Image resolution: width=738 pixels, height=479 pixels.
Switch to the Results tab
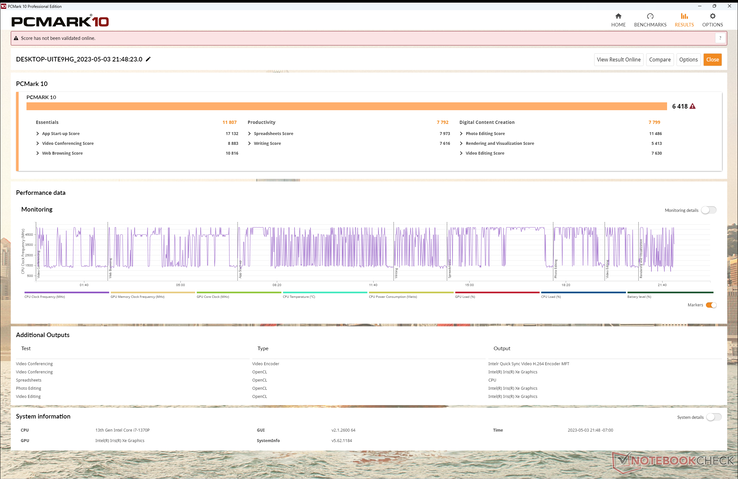pyautogui.click(x=684, y=19)
